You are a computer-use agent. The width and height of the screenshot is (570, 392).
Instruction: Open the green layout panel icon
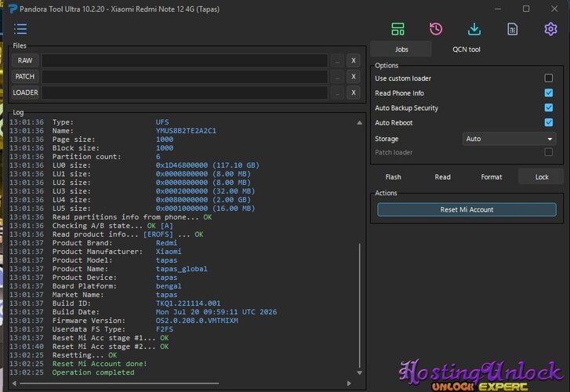pos(398,29)
